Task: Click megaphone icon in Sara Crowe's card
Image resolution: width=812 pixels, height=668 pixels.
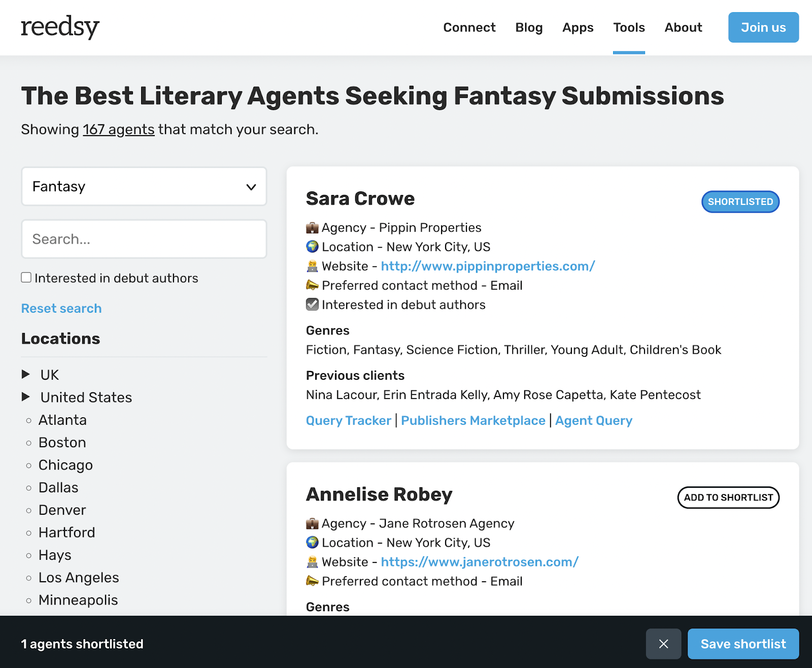Action: click(312, 285)
